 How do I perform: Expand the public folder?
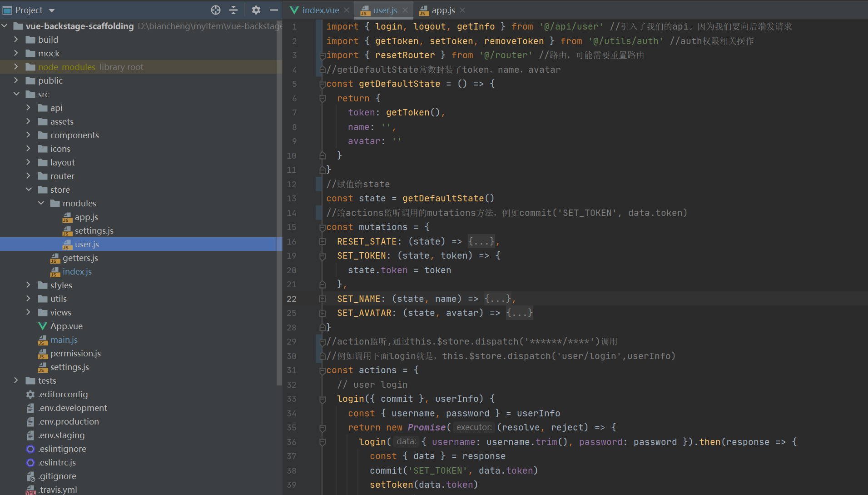[x=16, y=80]
